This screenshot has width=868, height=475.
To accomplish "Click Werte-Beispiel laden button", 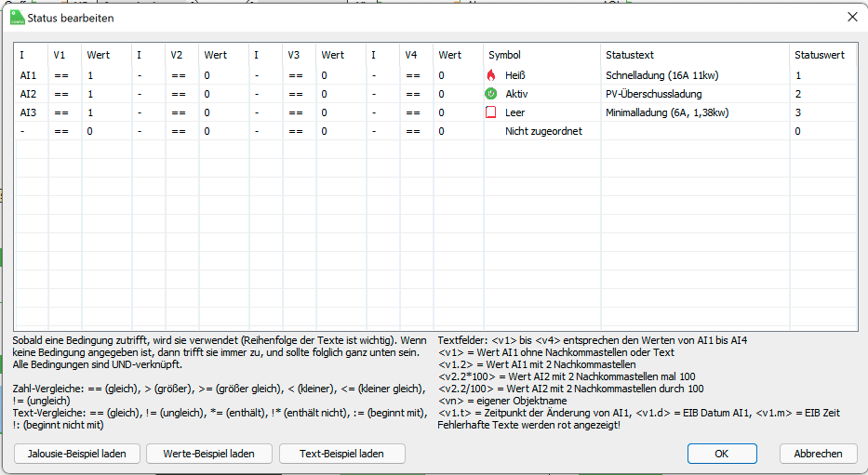I will (x=208, y=454).
